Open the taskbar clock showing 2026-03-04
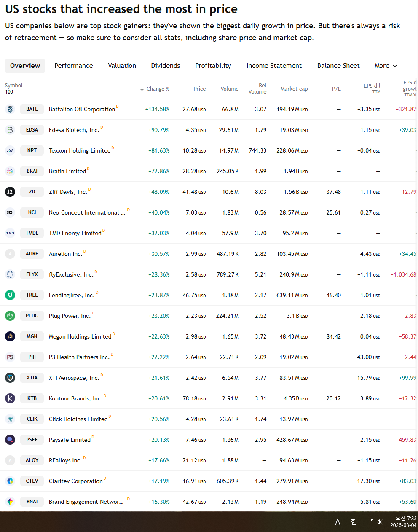The height and width of the screenshot is (532, 418). coord(403,522)
